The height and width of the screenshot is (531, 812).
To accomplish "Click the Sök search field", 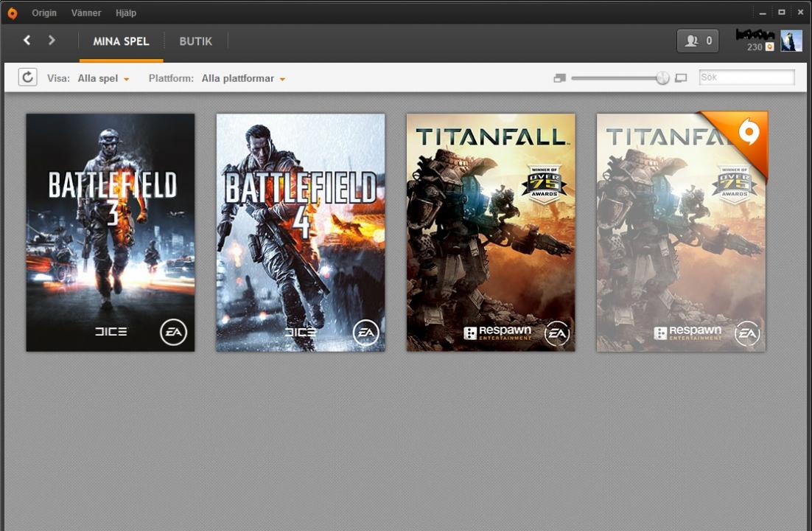I will pos(746,77).
